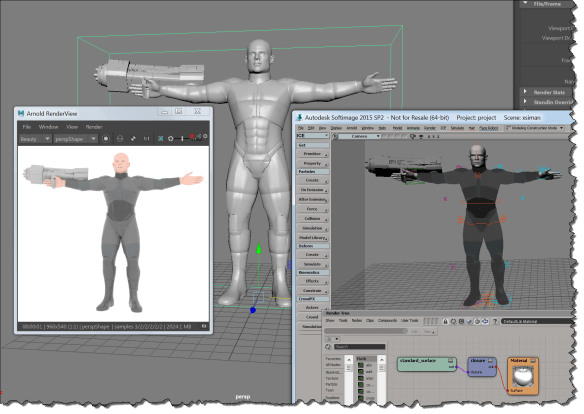Screen dimensions: 584x414
Task: Click the Property button in ICE panel
Action: (312, 163)
